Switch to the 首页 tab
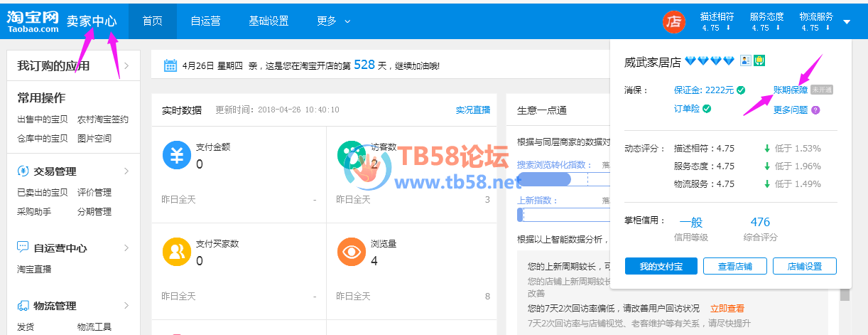Image resolution: width=868 pixels, height=335 pixels. 153,21
